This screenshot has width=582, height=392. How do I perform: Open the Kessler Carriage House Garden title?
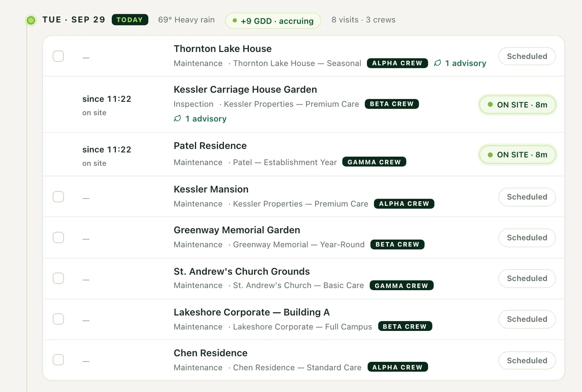coord(245,89)
